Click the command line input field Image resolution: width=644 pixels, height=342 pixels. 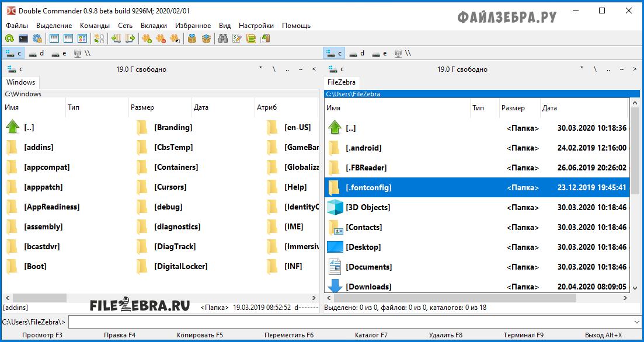tap(351, 322)
